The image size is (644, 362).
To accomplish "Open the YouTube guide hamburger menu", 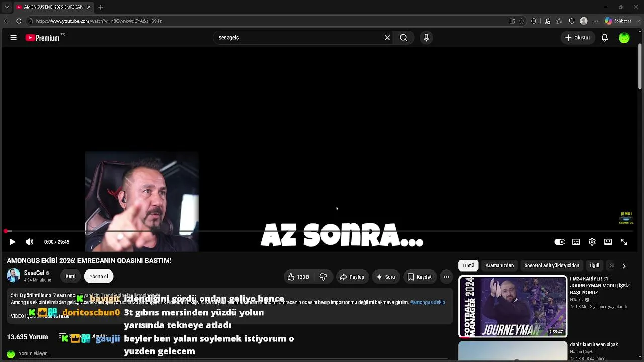I will tap(14, 38).
